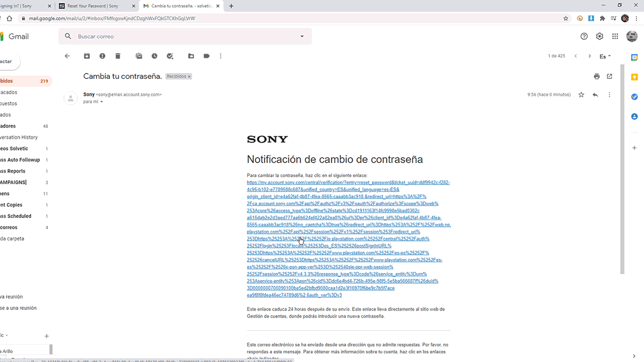
Task: Open the 'CAMPAIGNS' label
Action: coord(25,182)
